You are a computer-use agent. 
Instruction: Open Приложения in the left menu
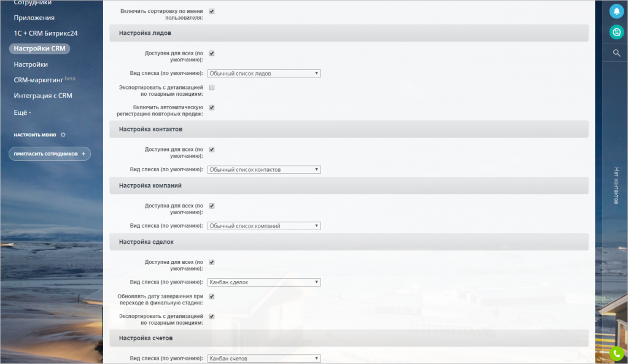34,18
